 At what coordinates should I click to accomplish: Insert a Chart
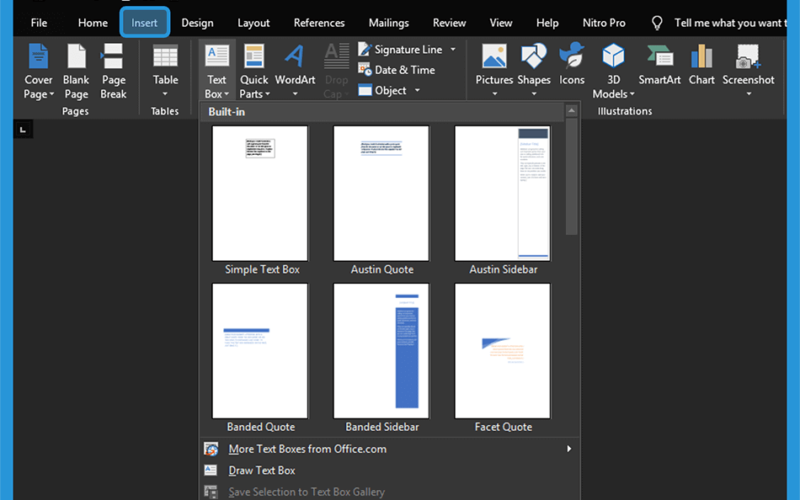(x=702, y=65)
